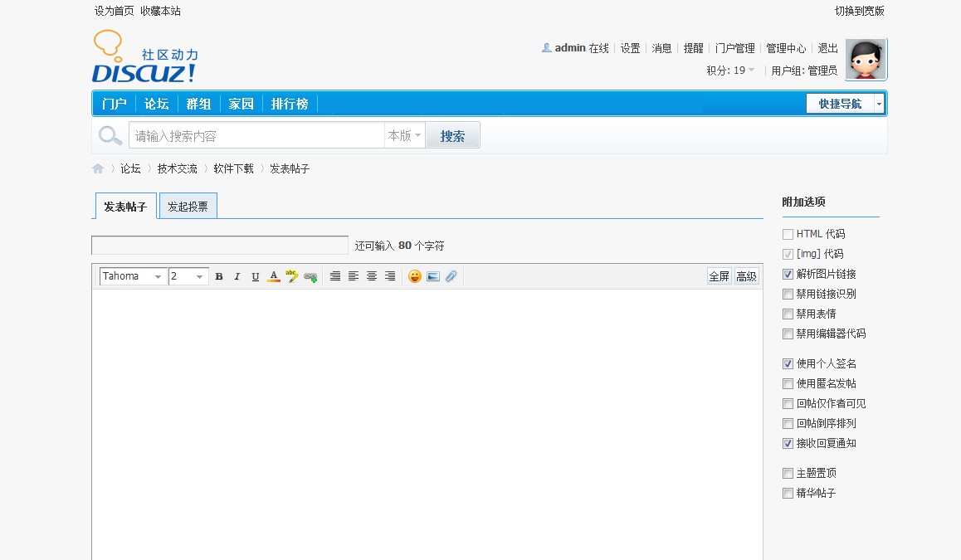This screenshot has height=560, width=961.
Task: Open the smiley emoticon picker
Action: [x=415, y=276]
